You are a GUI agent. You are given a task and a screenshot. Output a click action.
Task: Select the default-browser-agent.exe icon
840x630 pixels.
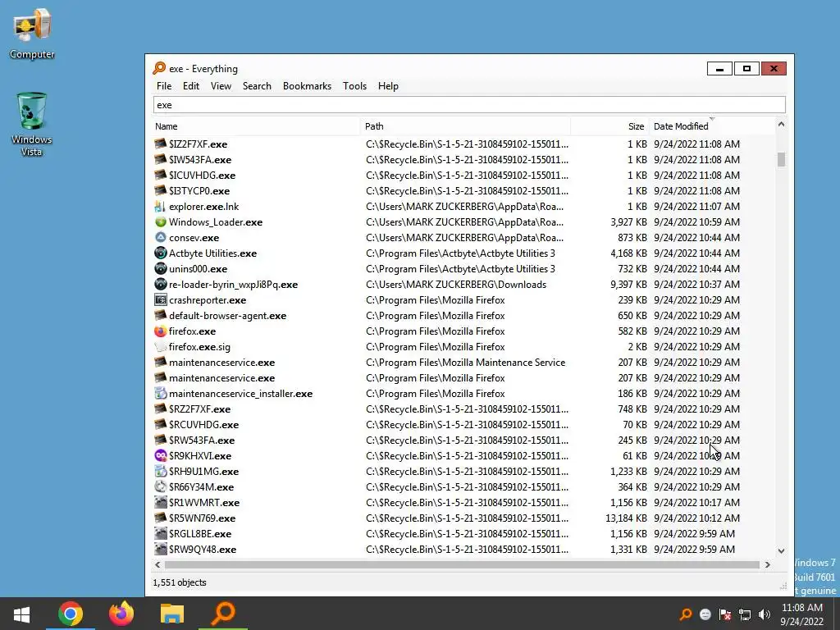point(160,316)
